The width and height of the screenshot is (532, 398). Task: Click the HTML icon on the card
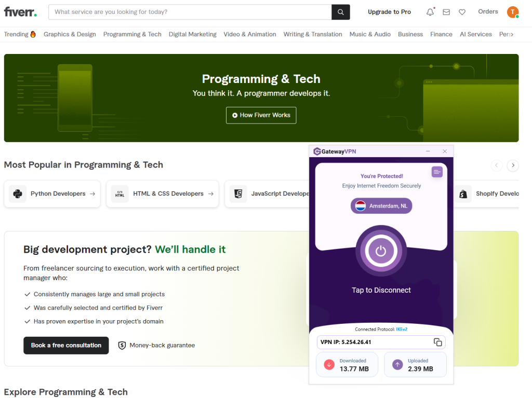coord(120,194)
